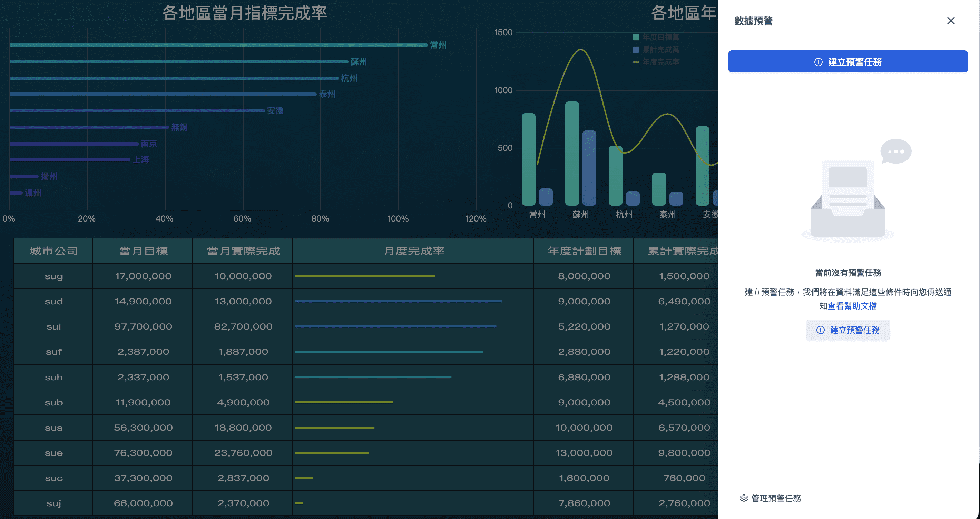The image size is (980, 519).
Task: Click the sud row completion bar
Action: [x=398, y=301]
